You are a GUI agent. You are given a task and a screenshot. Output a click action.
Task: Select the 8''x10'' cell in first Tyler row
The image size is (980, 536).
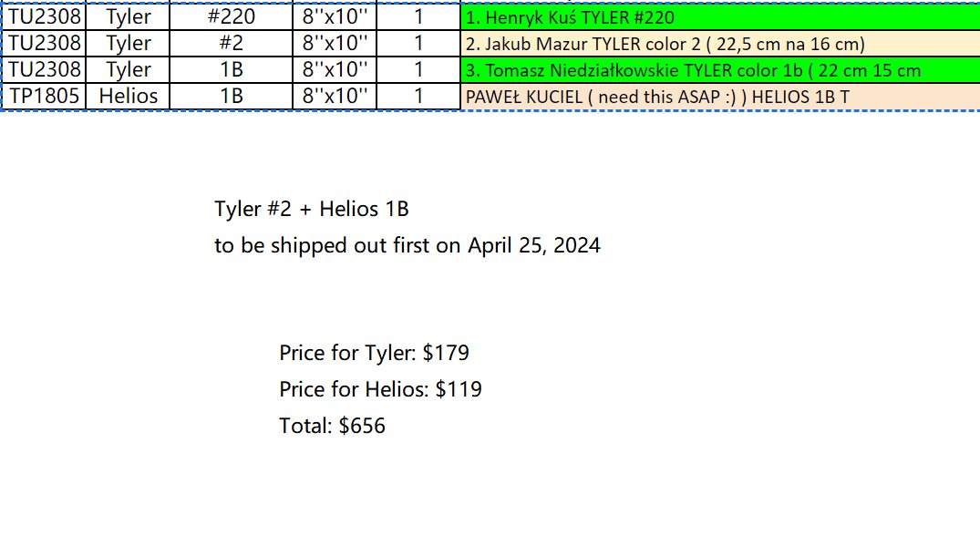[335, 16]
